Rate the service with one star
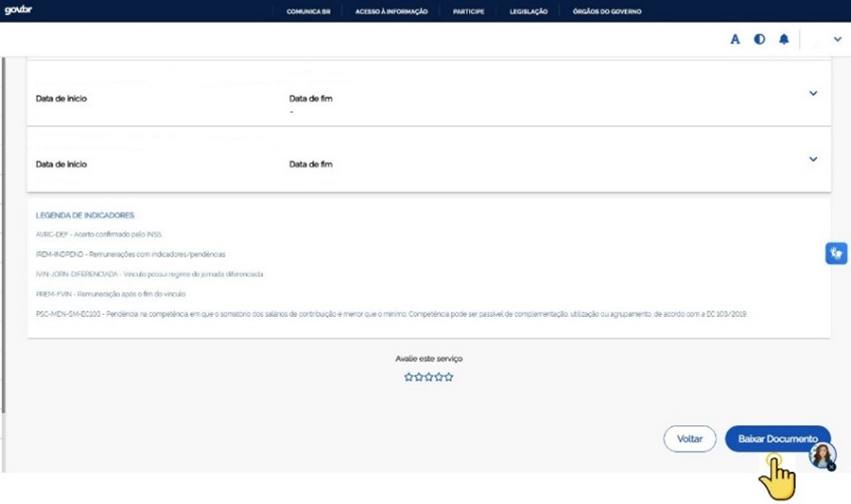Viewport: 851px width, 504px height. [408, 377]
